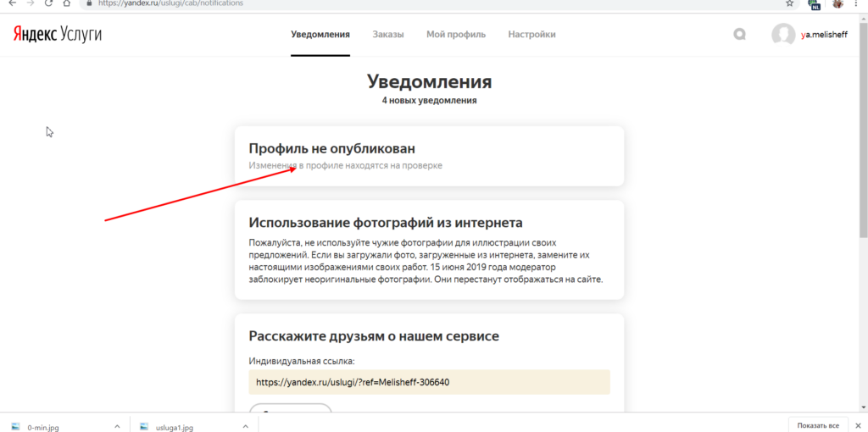The height and width of the screenshot is (432, 868).
Task: Click the 0-min.jpg file thumbnail icon
Action: click(15, 426)
